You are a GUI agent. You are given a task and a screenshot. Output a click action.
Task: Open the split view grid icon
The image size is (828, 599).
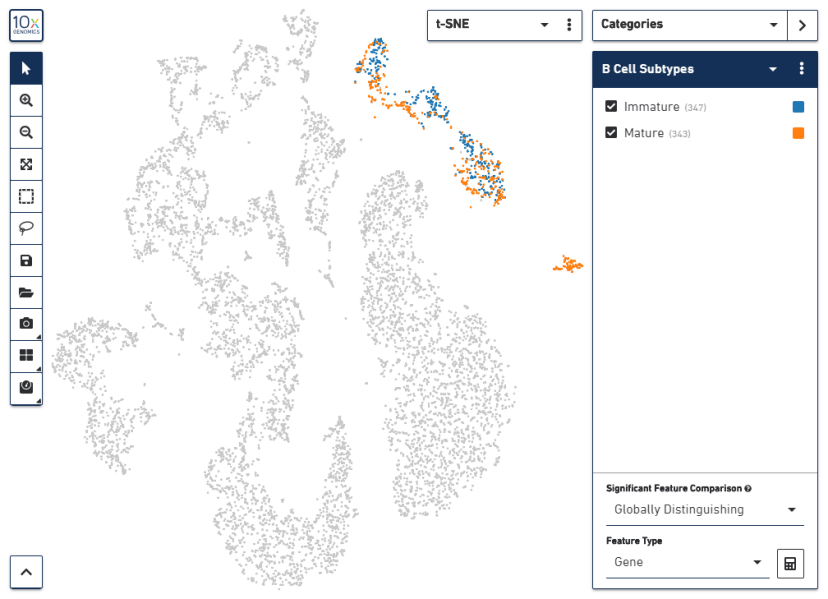tap(26, 355)
